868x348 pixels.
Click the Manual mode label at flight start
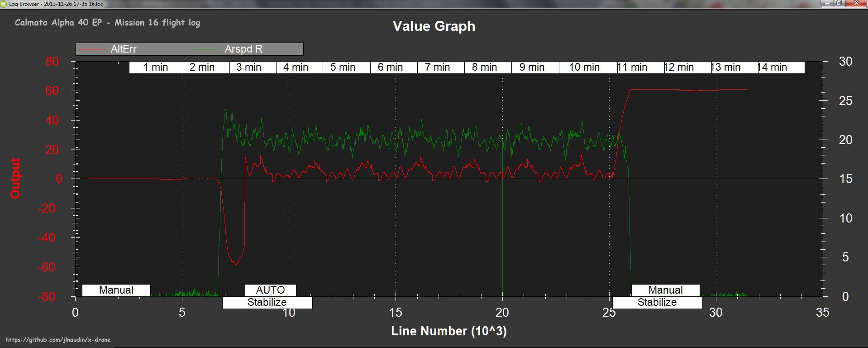(x=116, y=290)
